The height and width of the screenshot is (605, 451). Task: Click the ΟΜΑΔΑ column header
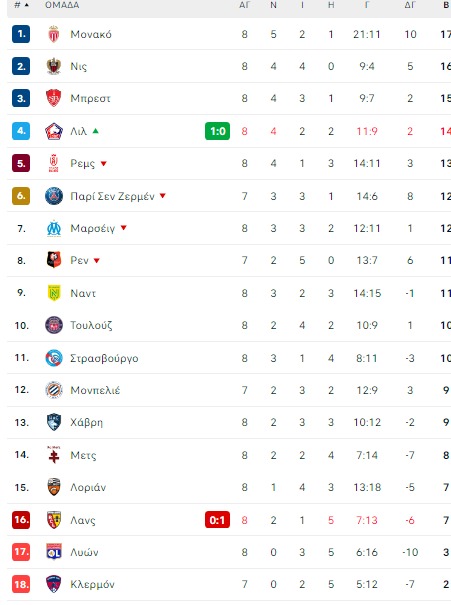click(62, 5)
